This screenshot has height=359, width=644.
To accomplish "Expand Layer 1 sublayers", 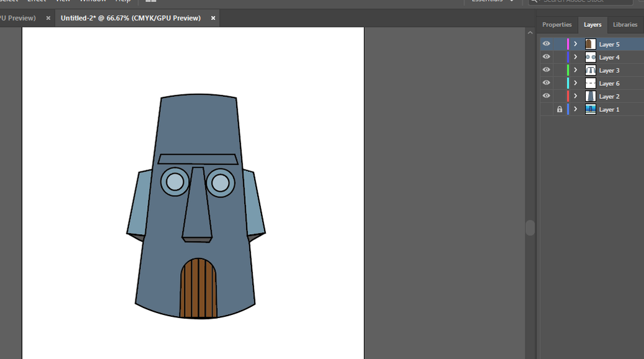I will click(576, 109).
